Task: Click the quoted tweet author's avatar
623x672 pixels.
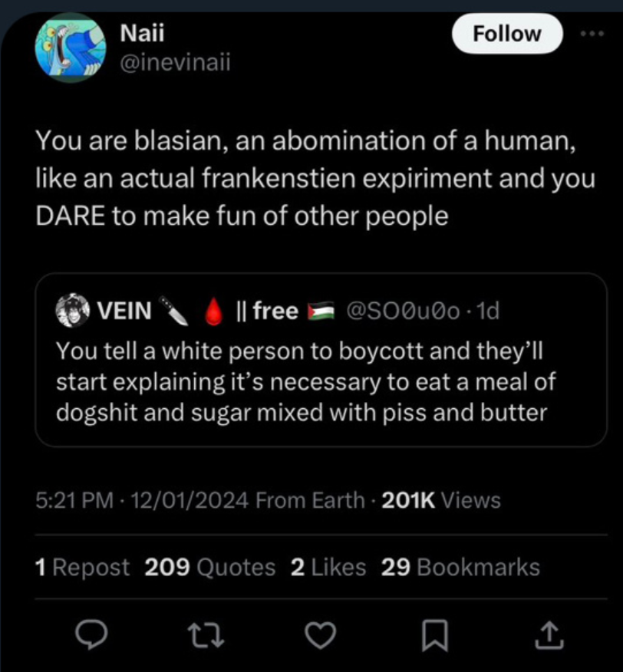Action: tap(72, 310)
